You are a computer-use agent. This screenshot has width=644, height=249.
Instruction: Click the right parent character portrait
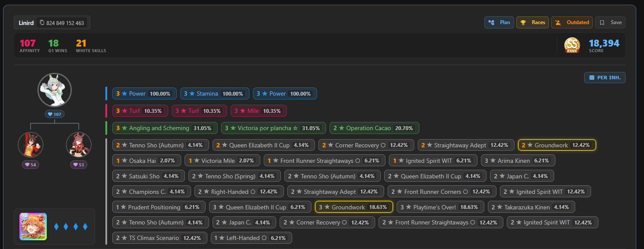coord(79,145)
